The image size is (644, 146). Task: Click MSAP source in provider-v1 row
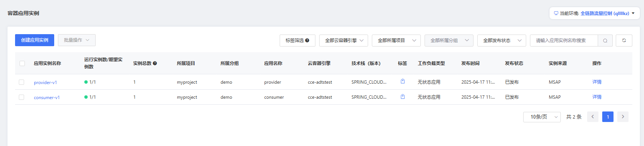point(555,82)
